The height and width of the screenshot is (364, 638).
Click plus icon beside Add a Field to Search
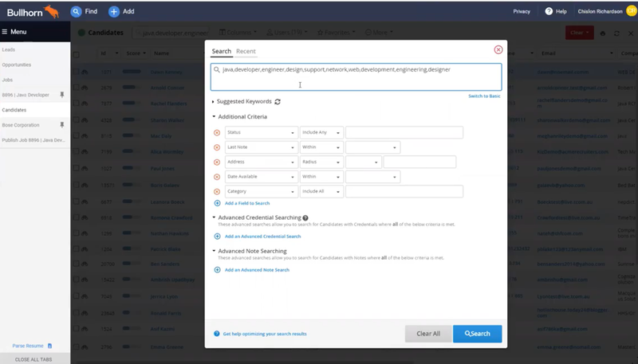217,203
